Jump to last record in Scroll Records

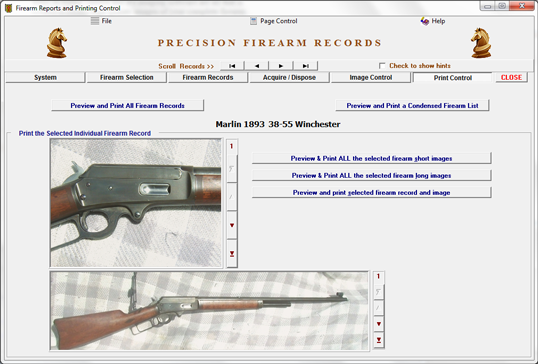click(305, 66)
